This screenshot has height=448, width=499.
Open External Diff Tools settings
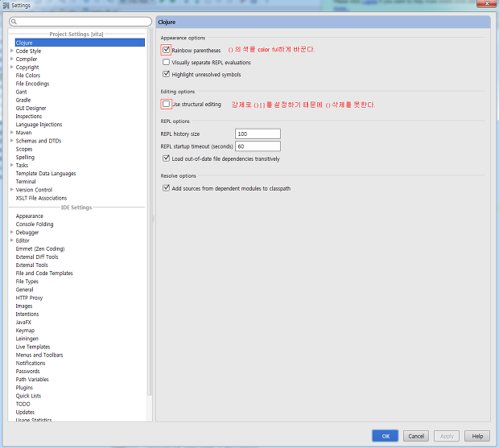[x=37, y=257]
